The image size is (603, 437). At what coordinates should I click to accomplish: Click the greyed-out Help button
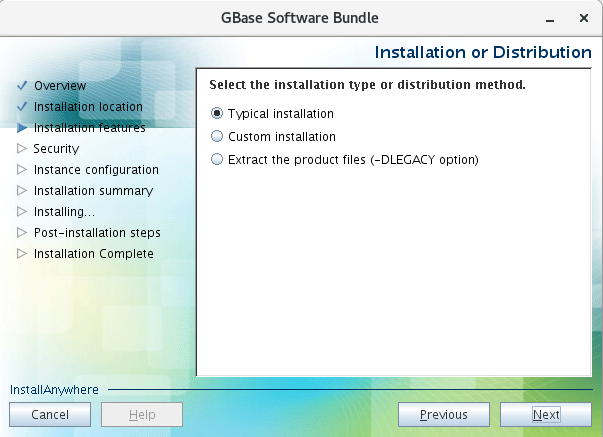tap(142, 415)
